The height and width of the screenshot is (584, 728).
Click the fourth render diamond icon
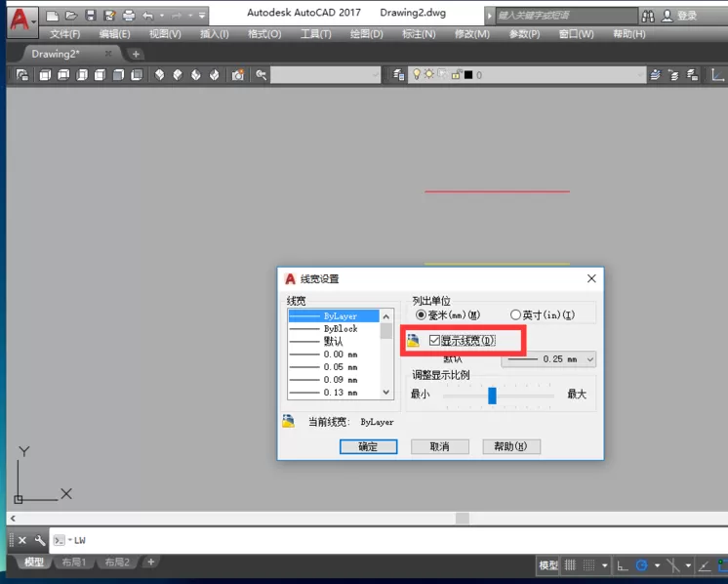214,75
